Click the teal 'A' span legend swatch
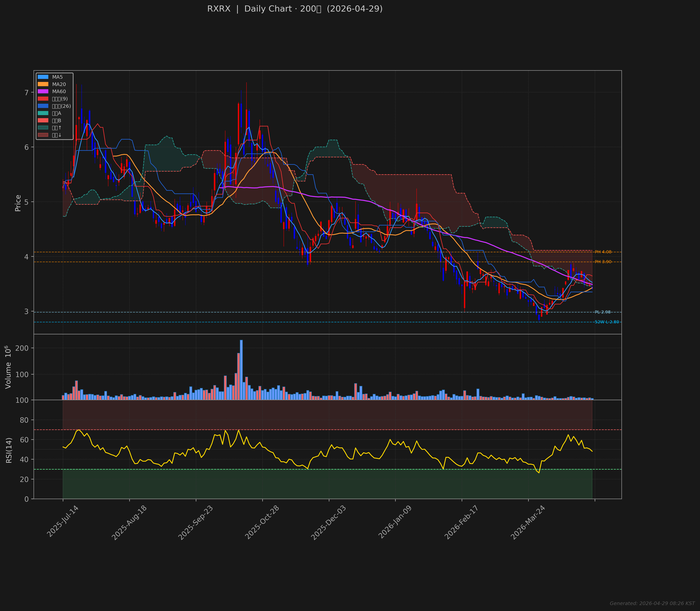Image resolution: width=700 pixels, height=611 pixels. click(43, 113)
